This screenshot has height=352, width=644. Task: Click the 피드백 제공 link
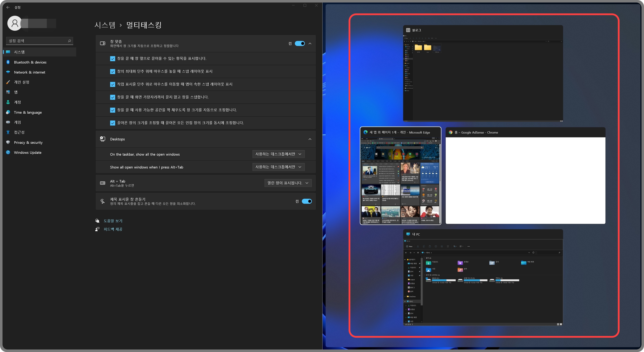click(113, 229)
